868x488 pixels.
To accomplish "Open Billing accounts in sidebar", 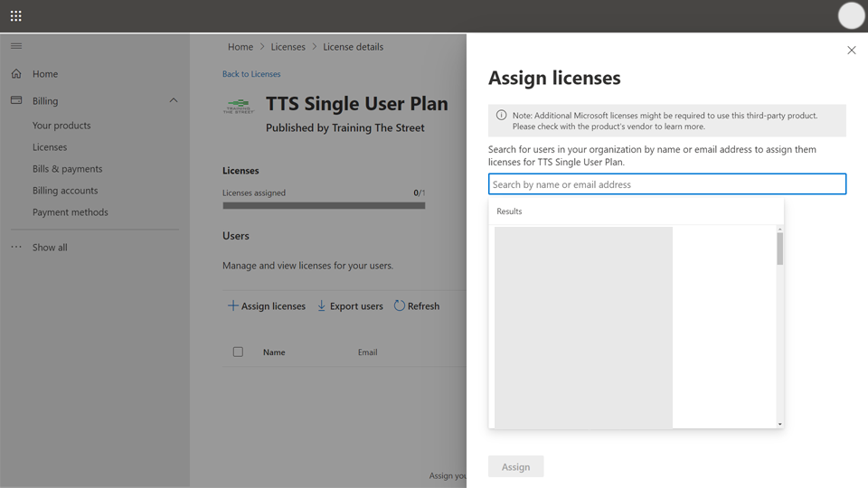I will point(65,191).
